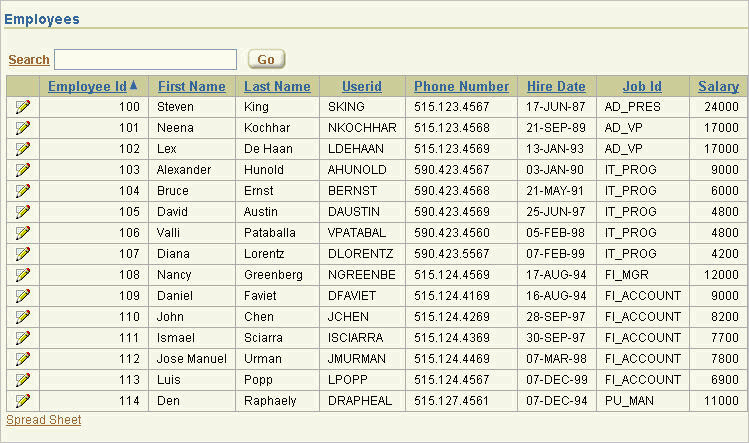Sort employees by Hire Date
Viewport: 749px width, 443px height.
click(x=556, y=87)
